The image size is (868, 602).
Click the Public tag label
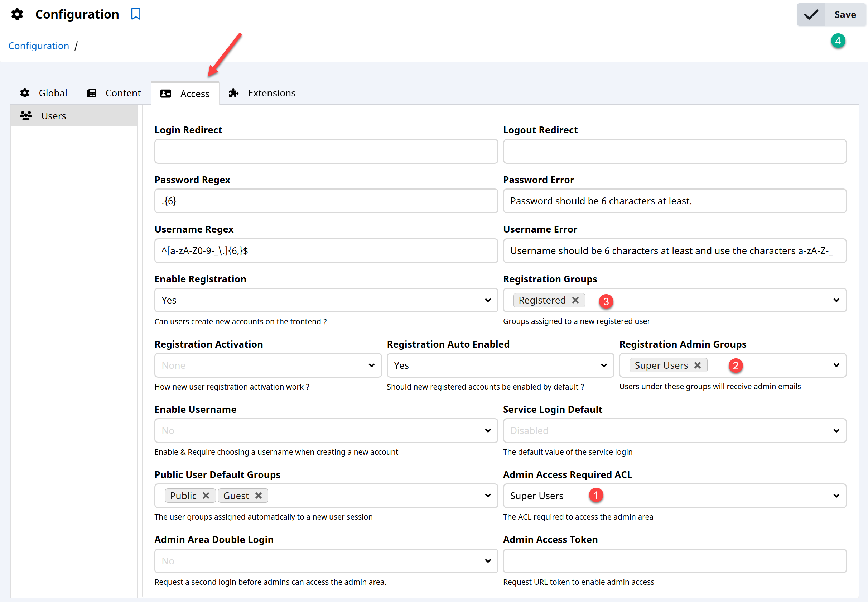(183, 496)
